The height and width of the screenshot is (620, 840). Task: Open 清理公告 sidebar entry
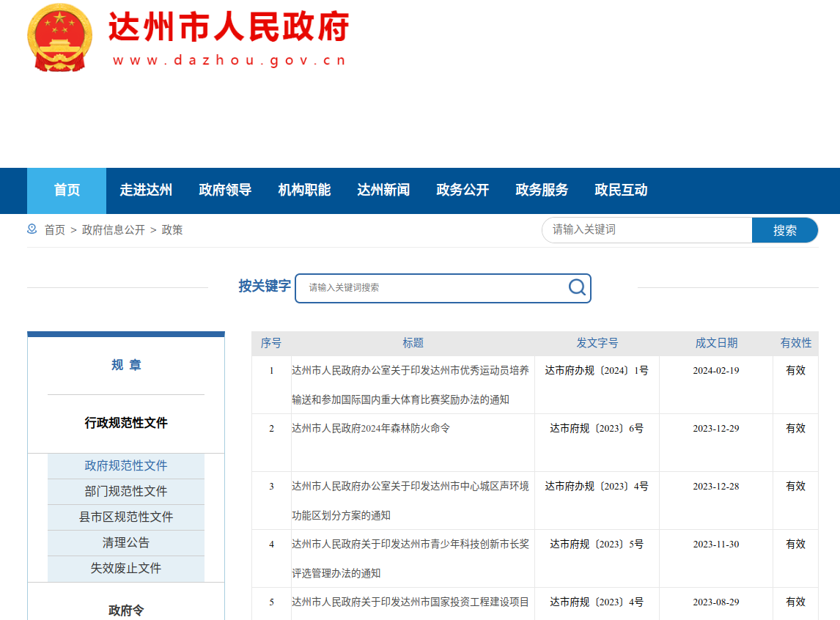tap(126, 543)
